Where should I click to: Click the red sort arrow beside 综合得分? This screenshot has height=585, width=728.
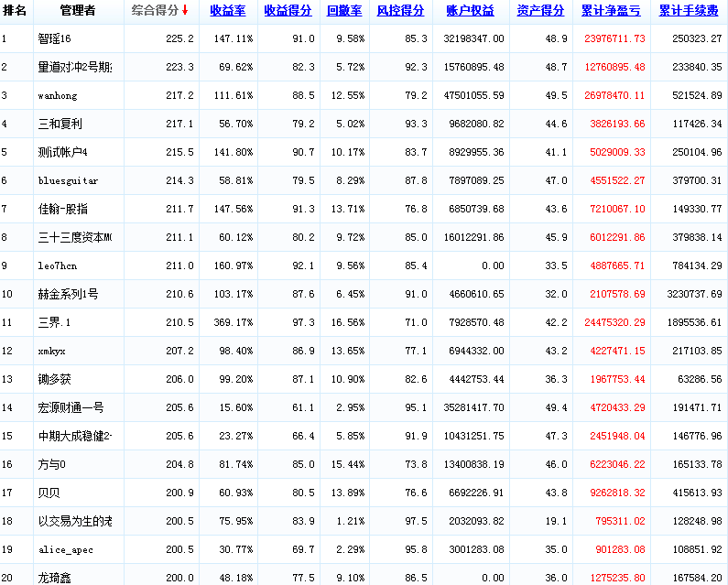[185, 11]
